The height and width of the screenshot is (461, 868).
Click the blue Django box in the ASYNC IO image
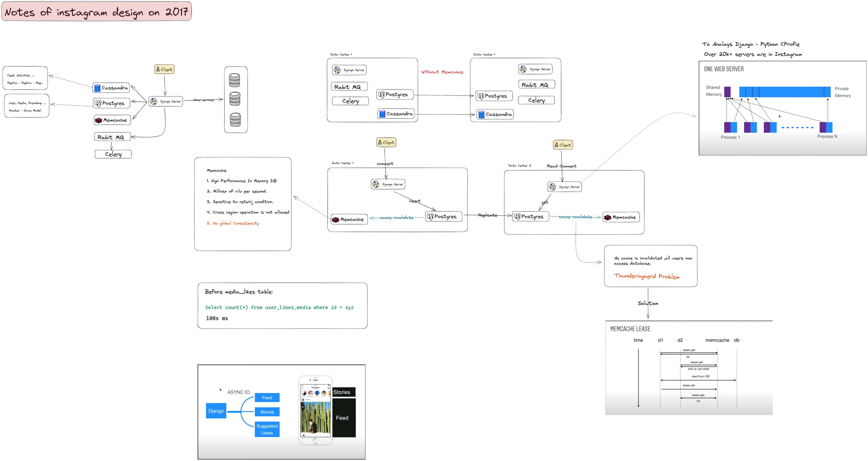click(x=216, y=411)
